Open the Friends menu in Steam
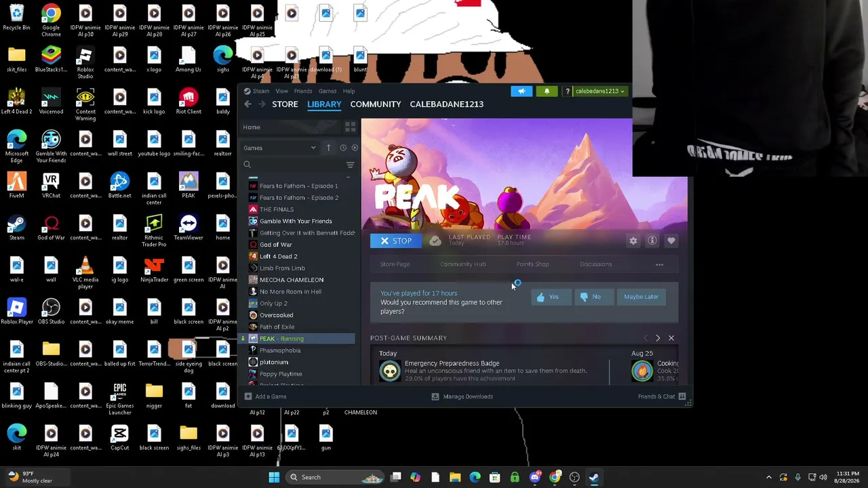The image size is (868, 488). point(303,91)
